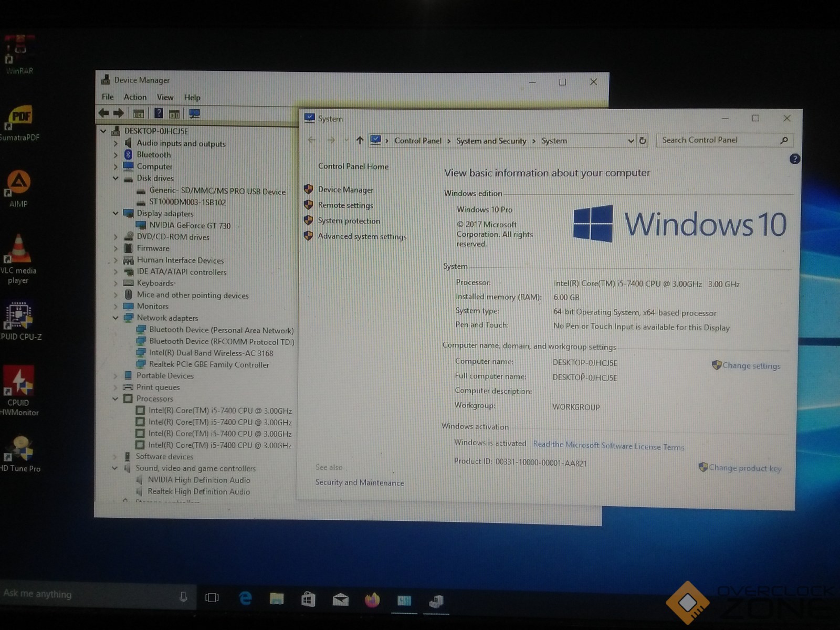Open Security and Maintenance link
Image resolution: width=840 pixels, height=630 pixels.
point(360,483)
